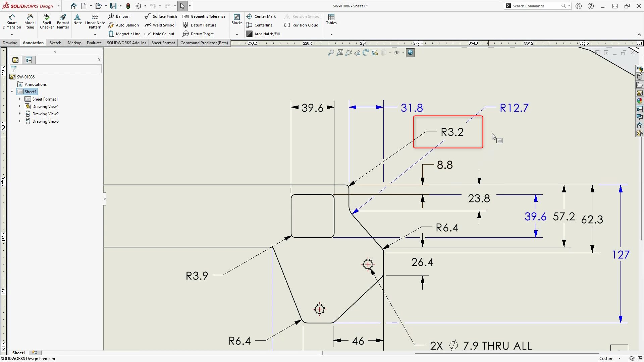This screenshot has height=362, width=644.
Task: Collapse the Sheet1 tree node
Action: [x=12, y=92]
